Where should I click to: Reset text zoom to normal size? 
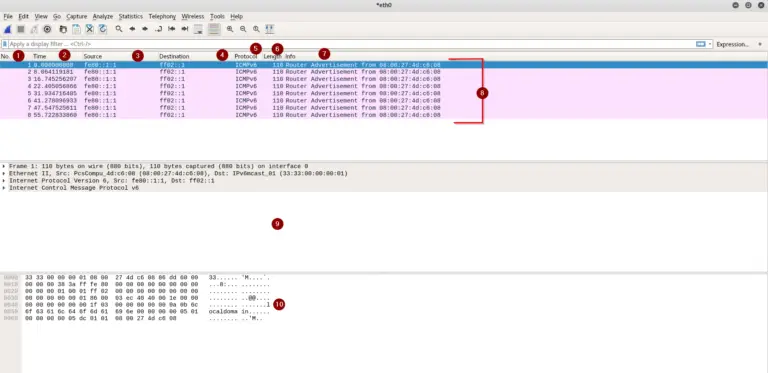tap(256, 29)
